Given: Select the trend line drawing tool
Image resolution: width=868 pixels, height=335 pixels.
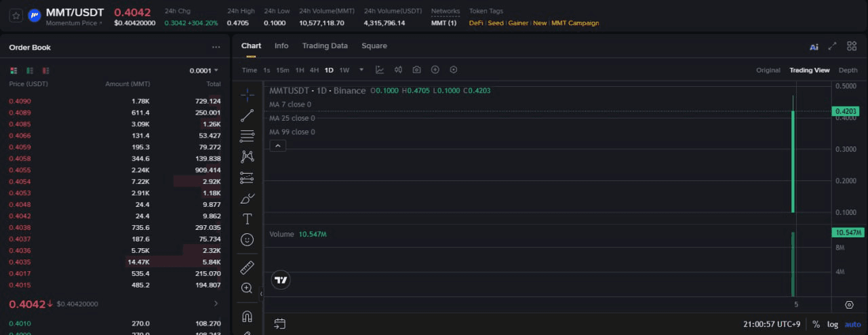Looking at the screenshot, I should pyautogui.click(x=248, y=115).
